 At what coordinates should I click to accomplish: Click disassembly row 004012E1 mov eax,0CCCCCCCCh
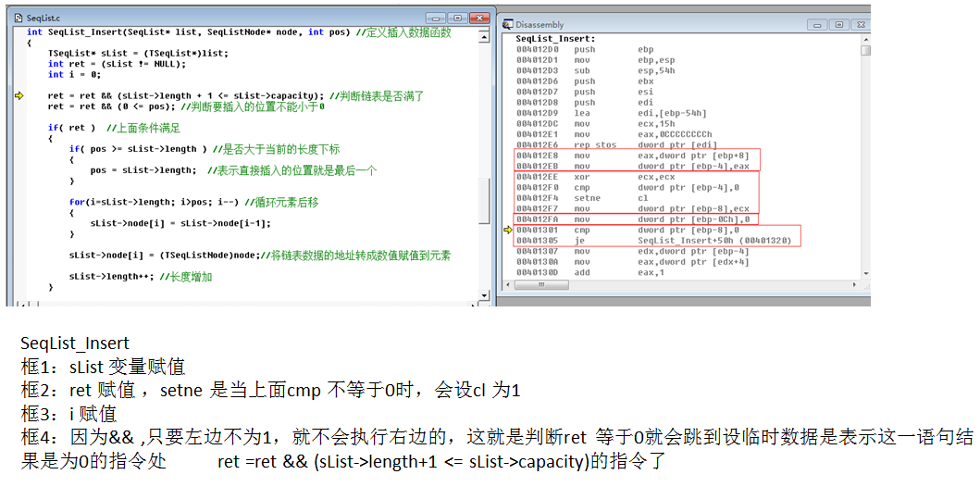(x=614, y=134)
